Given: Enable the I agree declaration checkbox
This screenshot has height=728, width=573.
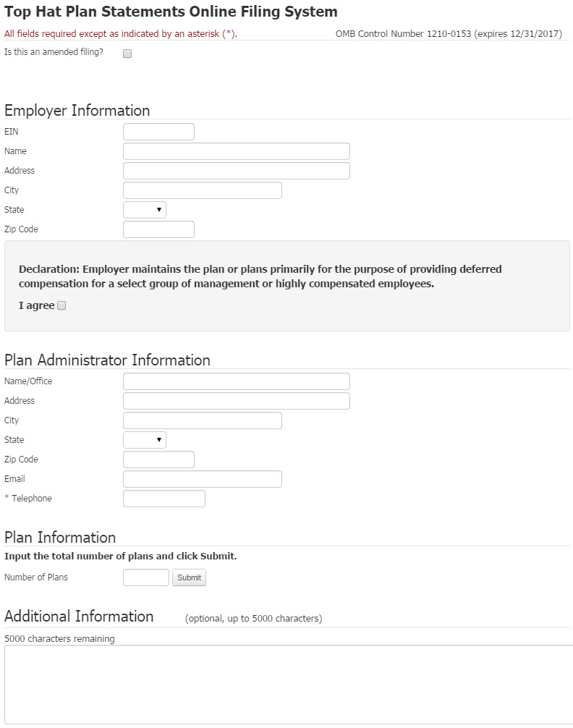Looking at the screenshot, I should coord(62,305).
